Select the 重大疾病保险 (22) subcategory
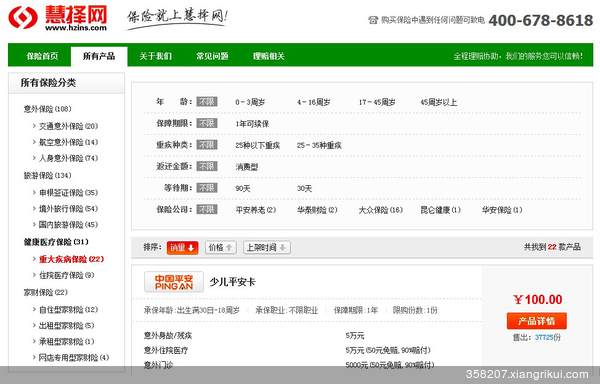 coord(72,259)
